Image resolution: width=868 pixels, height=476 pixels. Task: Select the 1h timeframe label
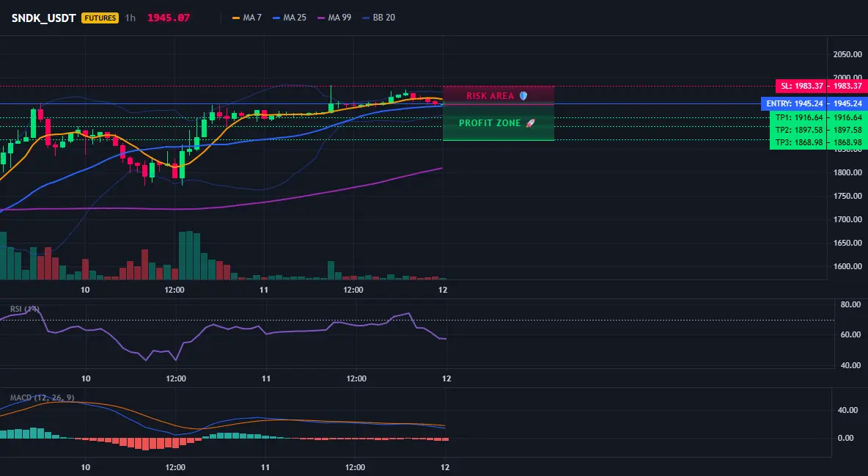[x=130, y=18]
